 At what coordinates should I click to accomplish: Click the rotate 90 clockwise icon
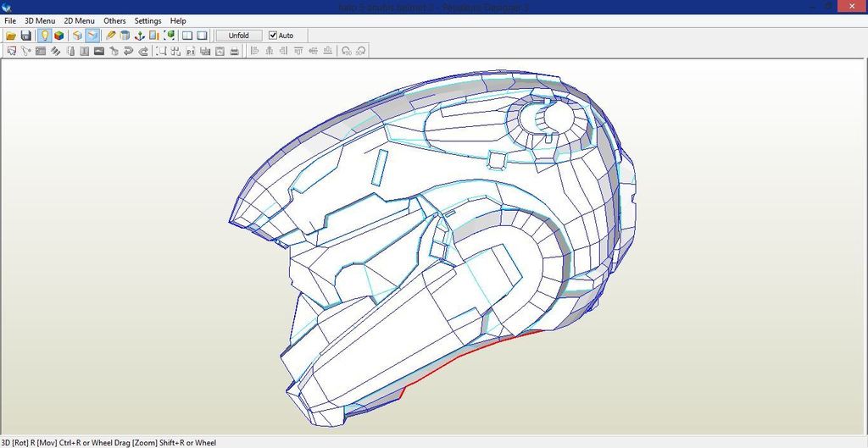pos(361,52)
